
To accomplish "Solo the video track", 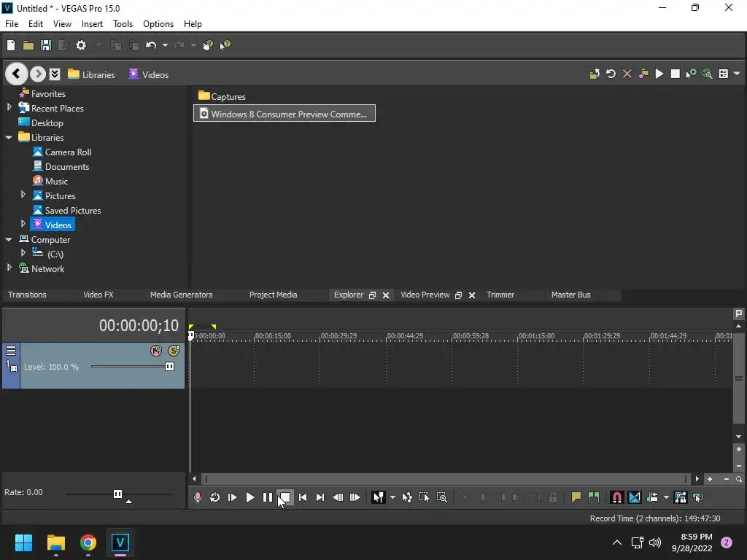I will point(174,351).
